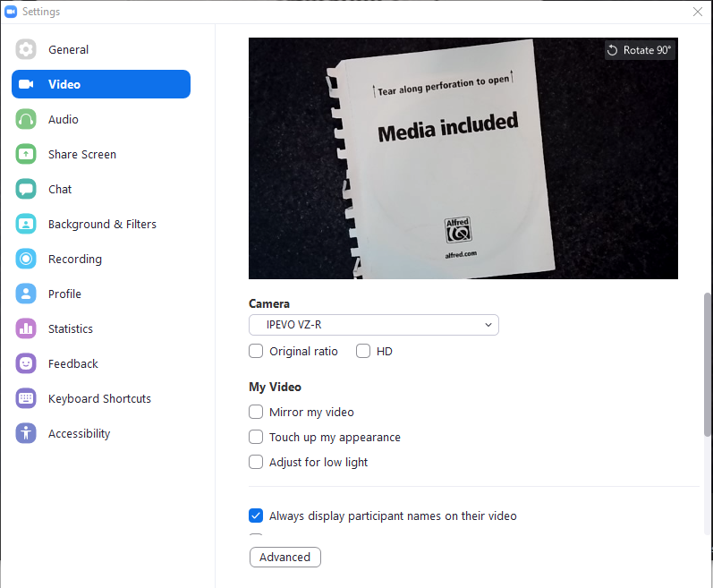Viewport: 713px width, 588px height.
Task: Enable Mirror my video
Action: click(256, 413)
